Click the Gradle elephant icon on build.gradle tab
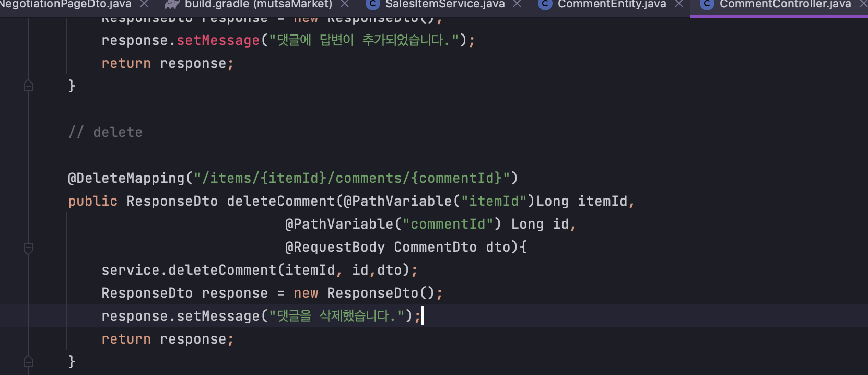 [x=172, y=5]
